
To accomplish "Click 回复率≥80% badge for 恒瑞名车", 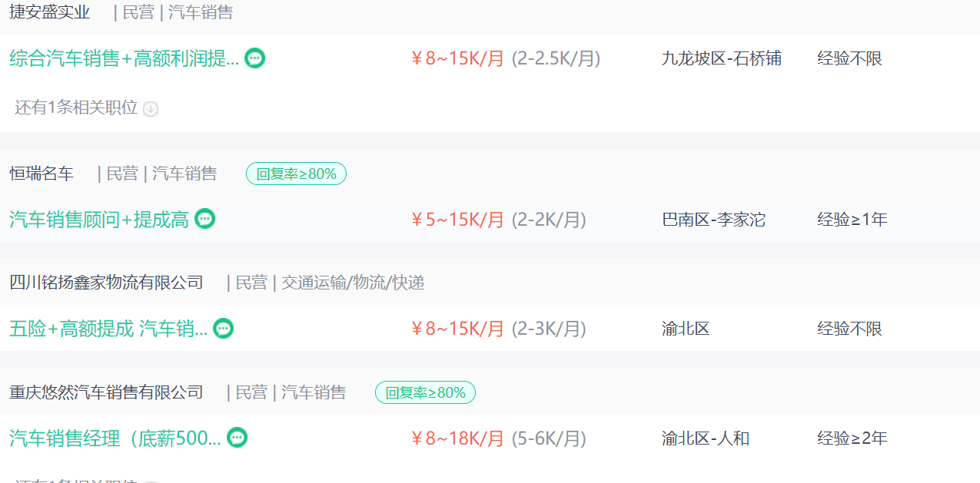I will (x=296, y=174).
